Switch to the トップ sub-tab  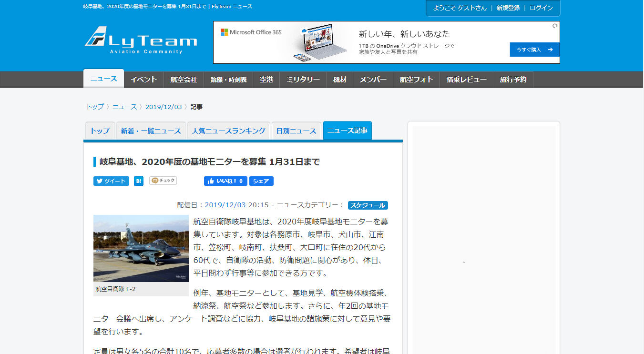pyautogui.click(x=100, y=131)
